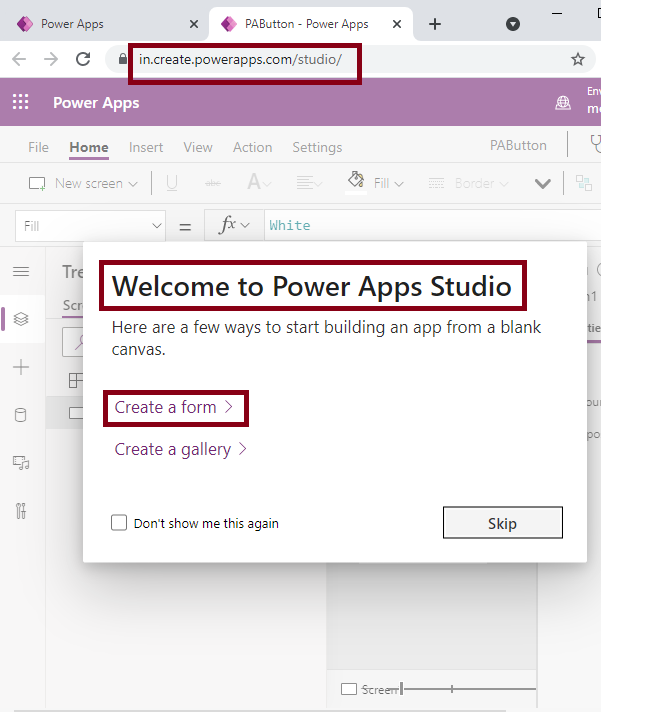
Task: Click the address bar URL
Action: pos(240,59)
